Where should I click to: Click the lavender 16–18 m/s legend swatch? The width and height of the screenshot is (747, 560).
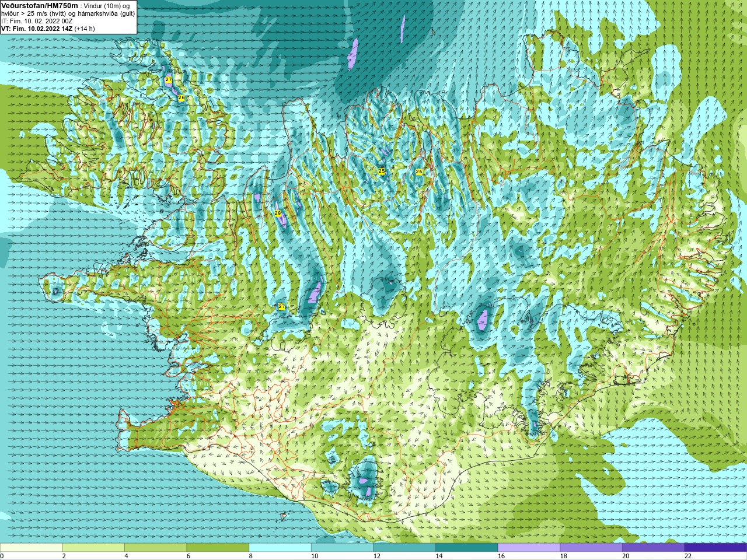click(529, 548)
